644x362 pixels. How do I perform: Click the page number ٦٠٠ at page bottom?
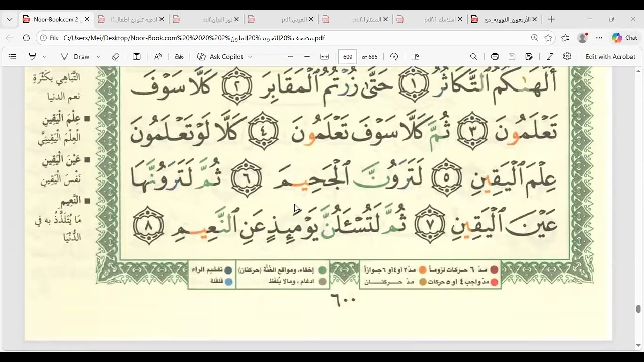pyautogui.click(x=343, y=300)
